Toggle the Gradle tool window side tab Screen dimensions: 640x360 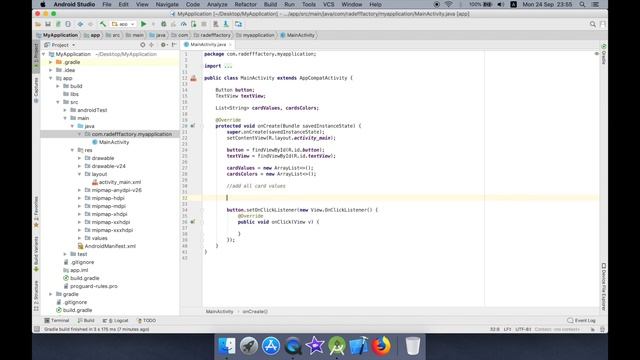pos(604,54)
